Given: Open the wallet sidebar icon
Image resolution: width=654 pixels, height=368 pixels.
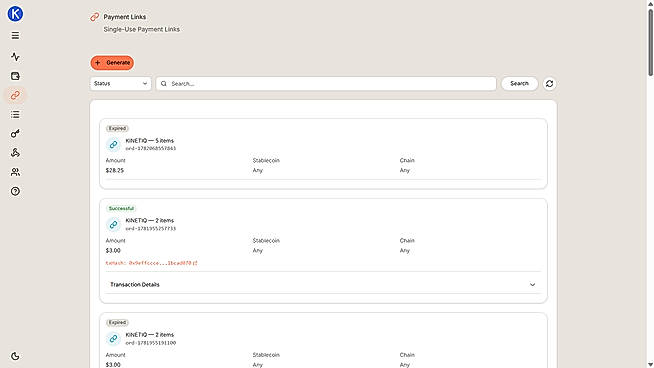Looking at the screenshot, I should pyautogui.click(x=15, y=76).
